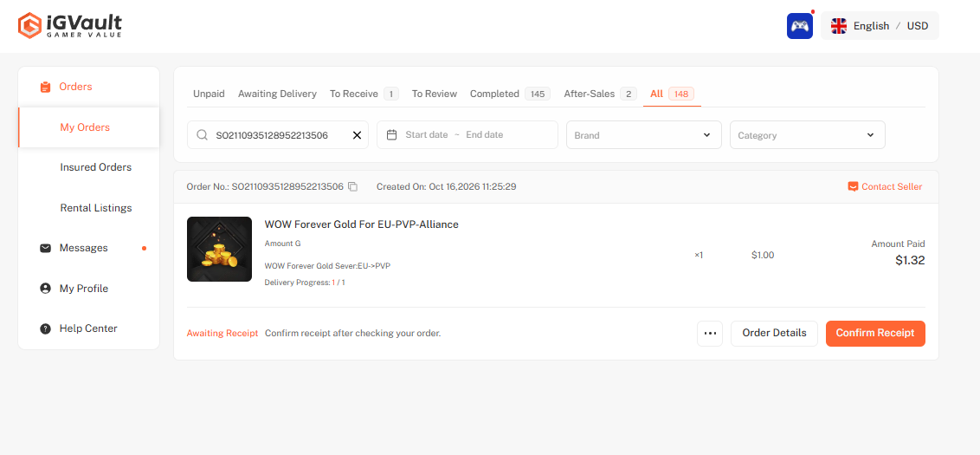980x455 pixels.
Task: Click the calendar icon in date range
Action: (392, 134)
